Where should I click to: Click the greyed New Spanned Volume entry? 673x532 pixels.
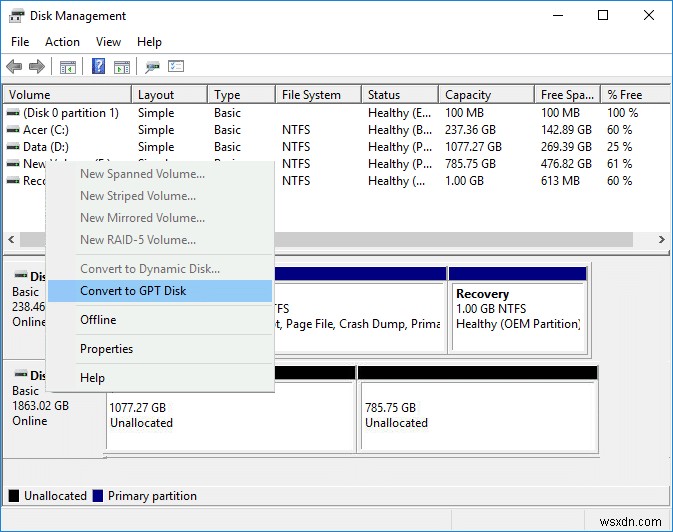tap(160, 174)
